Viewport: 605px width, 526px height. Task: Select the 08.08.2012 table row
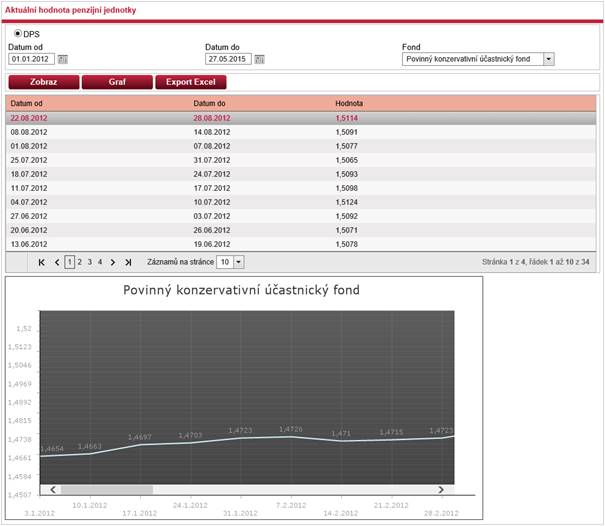click(x=300, y=131)
